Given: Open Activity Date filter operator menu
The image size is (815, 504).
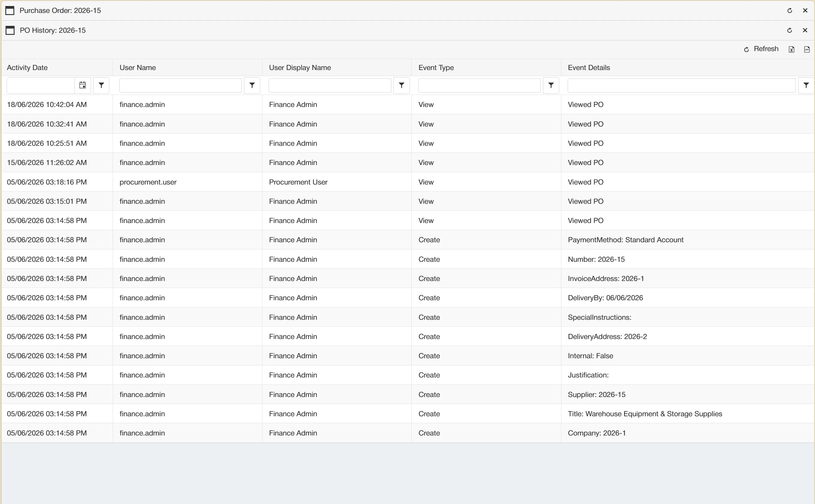Looking at the screenshot, I should pyautogui.click(x=101, y=85).
